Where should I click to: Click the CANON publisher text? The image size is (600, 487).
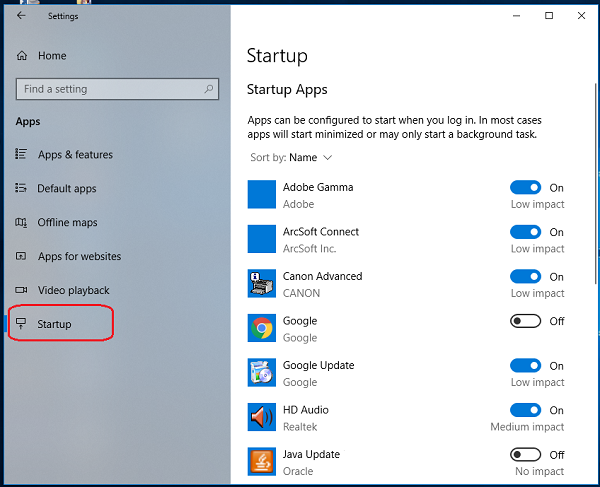(x=302, y=293)
